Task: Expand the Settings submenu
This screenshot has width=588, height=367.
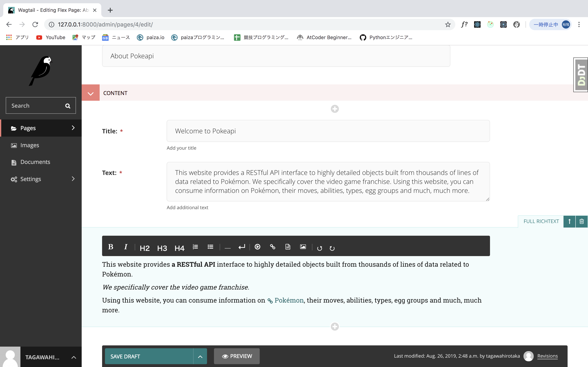Action: [x=73, y=179]
